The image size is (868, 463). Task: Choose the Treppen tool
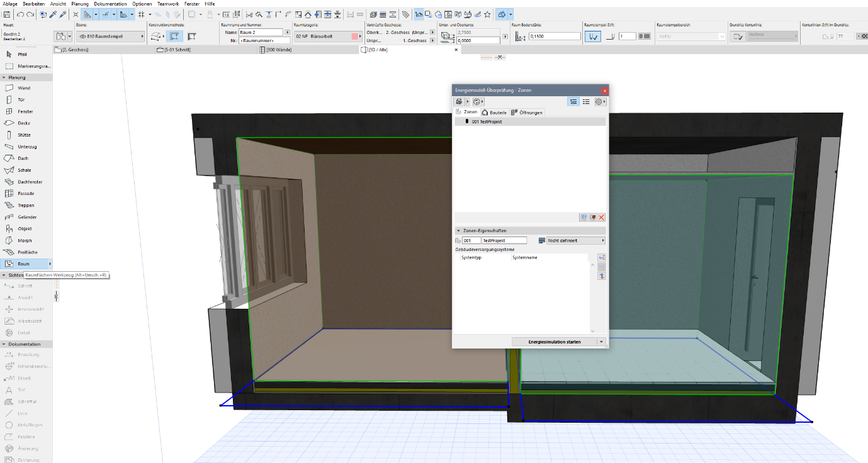pyautogui.click(x=26, y=205)
